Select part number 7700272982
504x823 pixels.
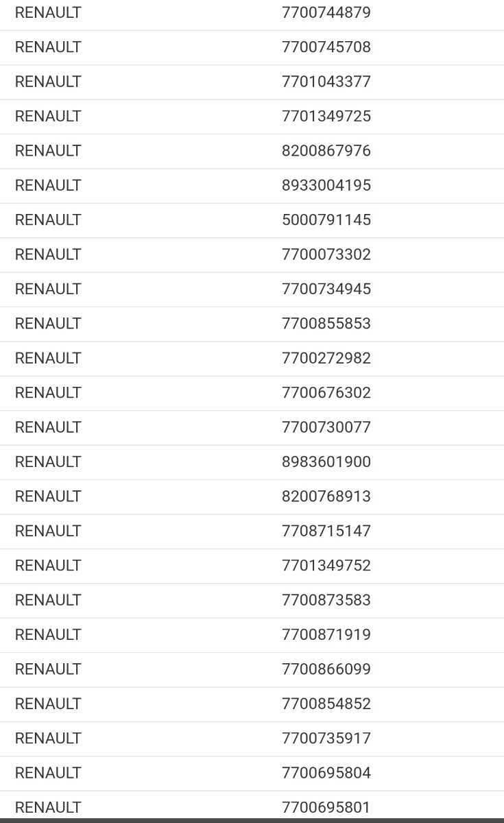tap(326, 358)
